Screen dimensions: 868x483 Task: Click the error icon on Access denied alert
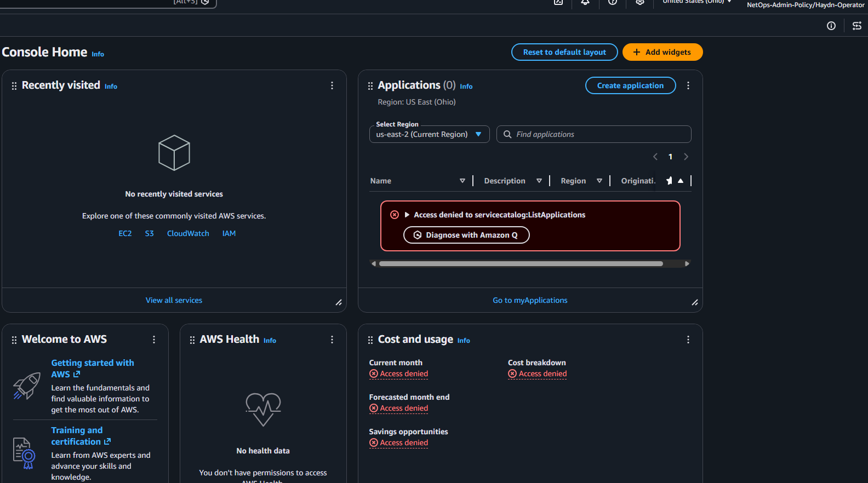(x=395, y=215)
